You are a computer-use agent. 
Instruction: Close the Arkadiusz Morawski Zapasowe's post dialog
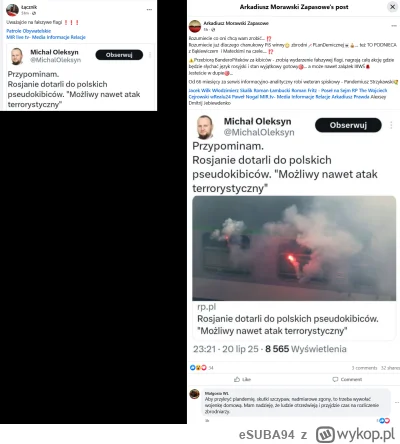tap(393, 7)
